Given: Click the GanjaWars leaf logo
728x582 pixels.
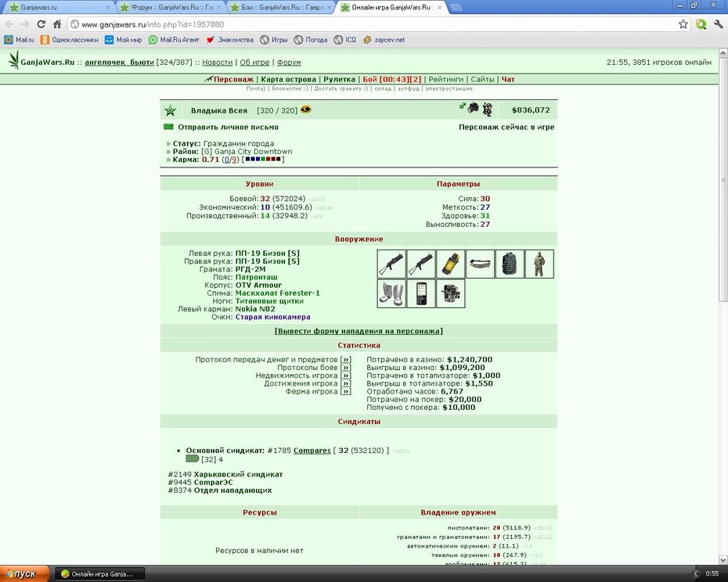Looking at the screenshot, I should (x=14, y=60).
